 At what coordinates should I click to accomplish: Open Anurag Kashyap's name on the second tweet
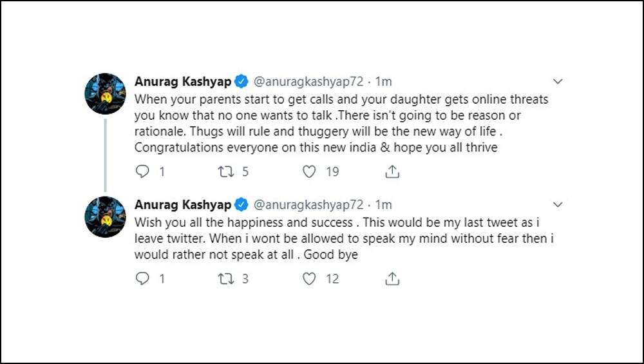coord(183,204)
